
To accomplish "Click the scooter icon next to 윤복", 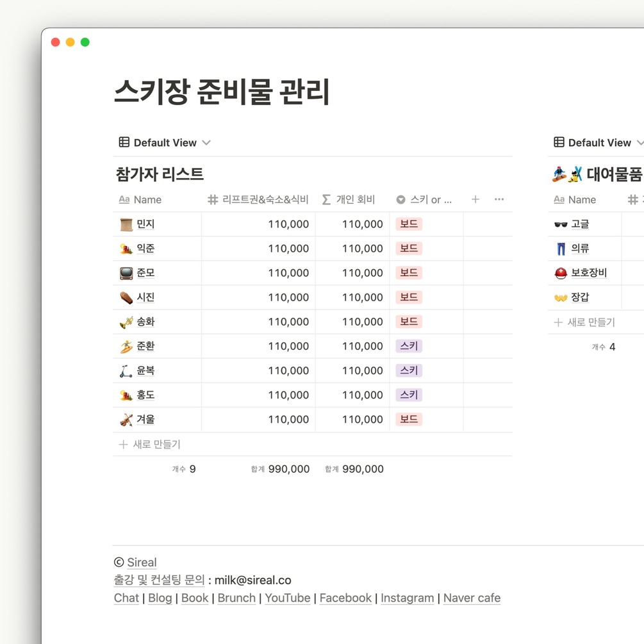I will [126, 371].
